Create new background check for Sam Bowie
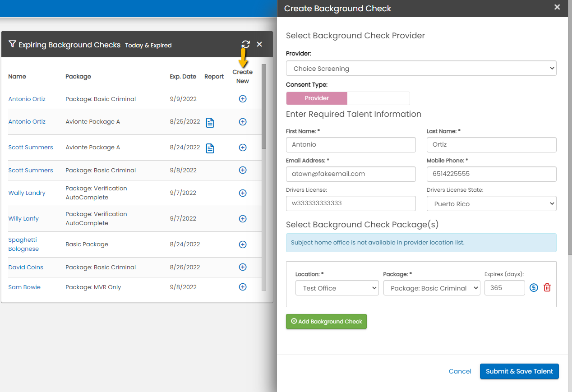The image size is (572, 392). pos(243,287)
